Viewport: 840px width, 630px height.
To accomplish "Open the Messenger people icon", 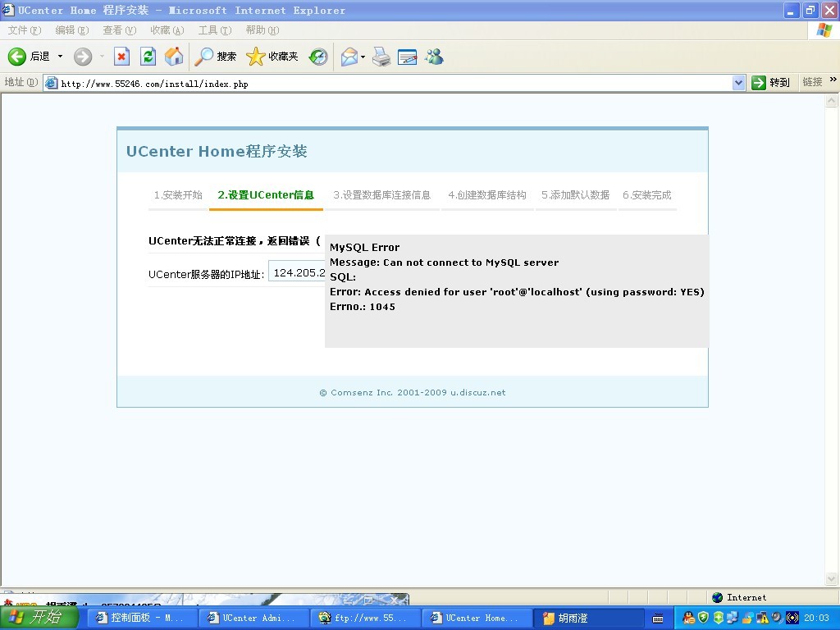I will 434,57.
